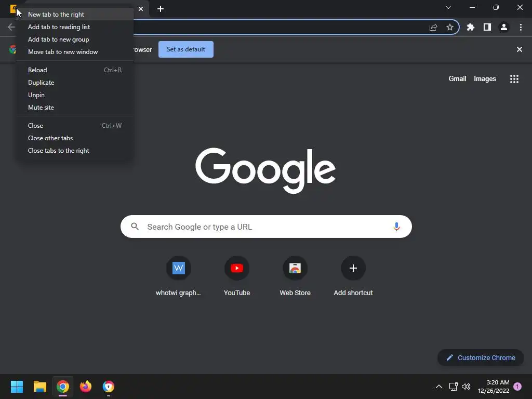
Task: Click the Add shortcut tile
Action: tap(353, 276)
